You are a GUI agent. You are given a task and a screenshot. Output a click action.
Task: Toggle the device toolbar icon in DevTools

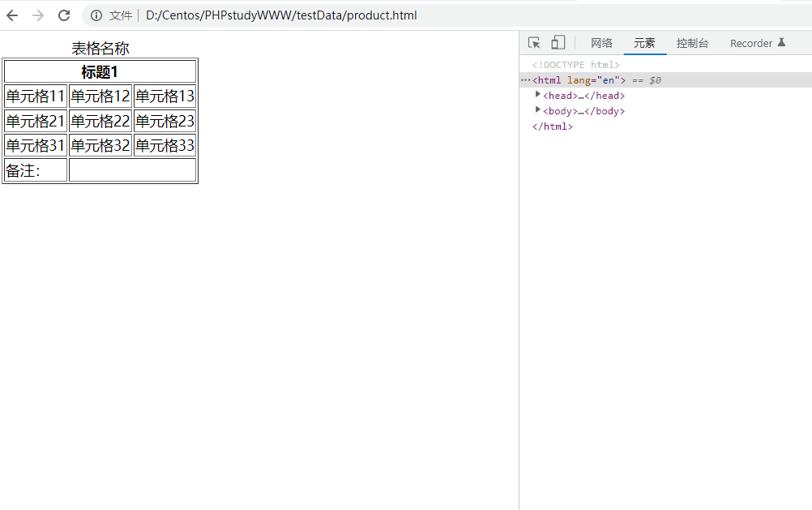tap(558, 42)
